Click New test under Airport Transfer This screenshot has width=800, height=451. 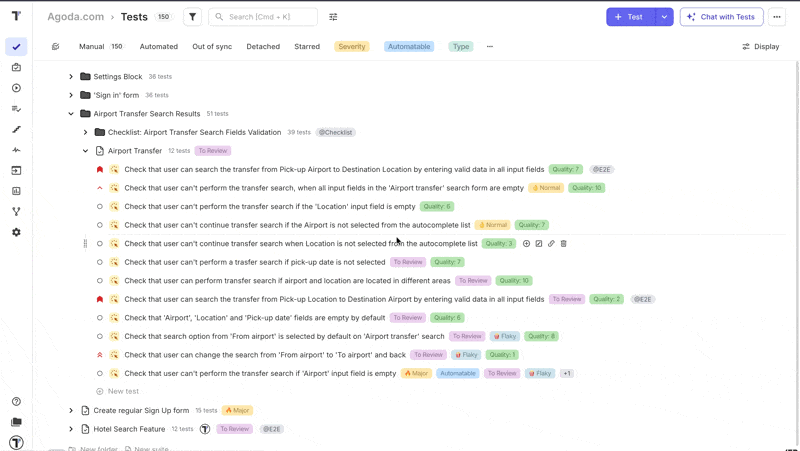pos(118,391)
